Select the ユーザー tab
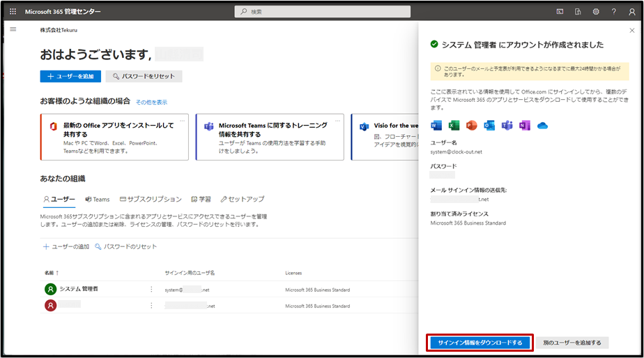The height and width of the screenshot is (358, 644). click(59, 199)
